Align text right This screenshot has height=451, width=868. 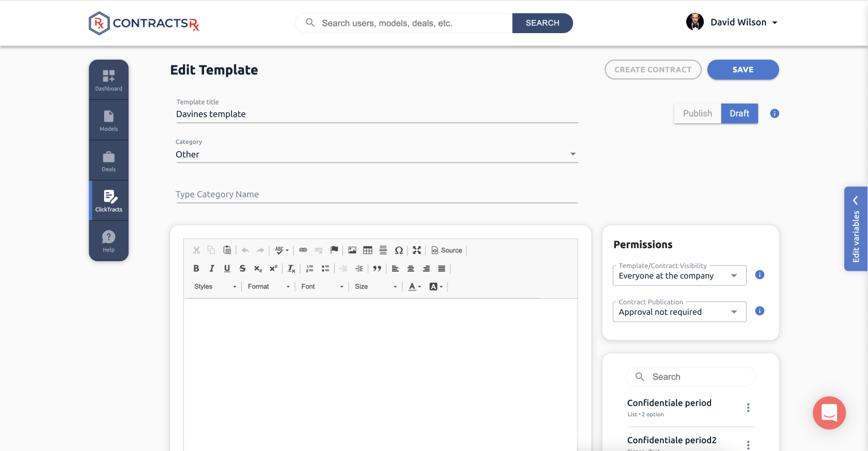pyautogui.click(x=426, y=268)
